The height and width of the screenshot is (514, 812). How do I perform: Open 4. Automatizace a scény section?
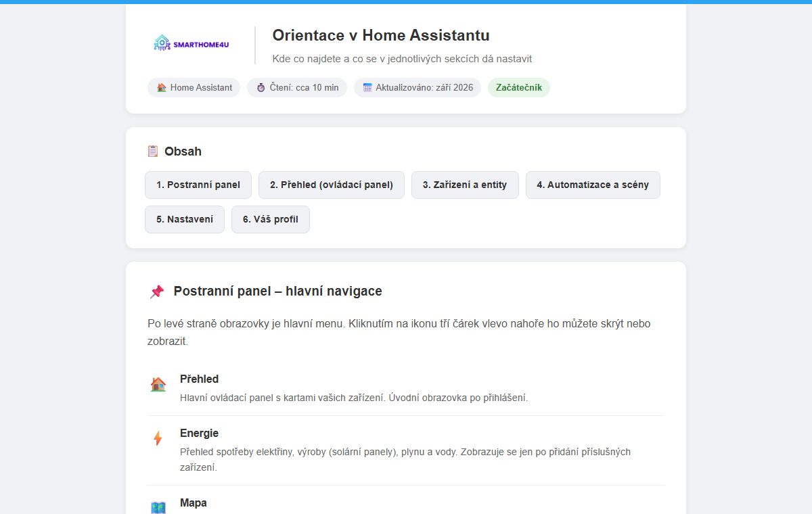pyautogui.click(x=593, y=185)
